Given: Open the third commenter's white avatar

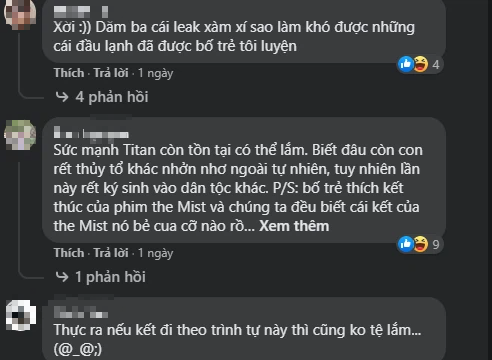Looking at the screenshot, I should [21, 315].
